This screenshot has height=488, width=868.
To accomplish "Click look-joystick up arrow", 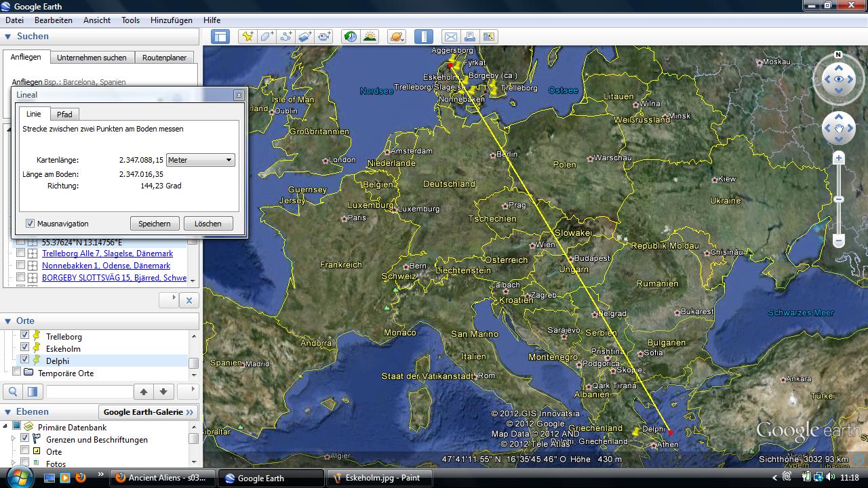I will coord(839,68).
